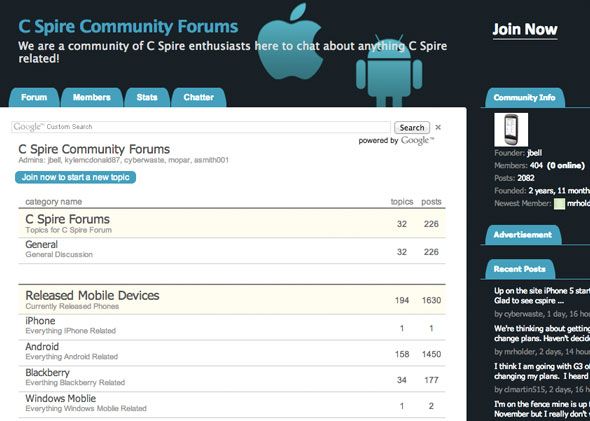
Task: Focus the Google Custom Search field
Action: (201, 127)
